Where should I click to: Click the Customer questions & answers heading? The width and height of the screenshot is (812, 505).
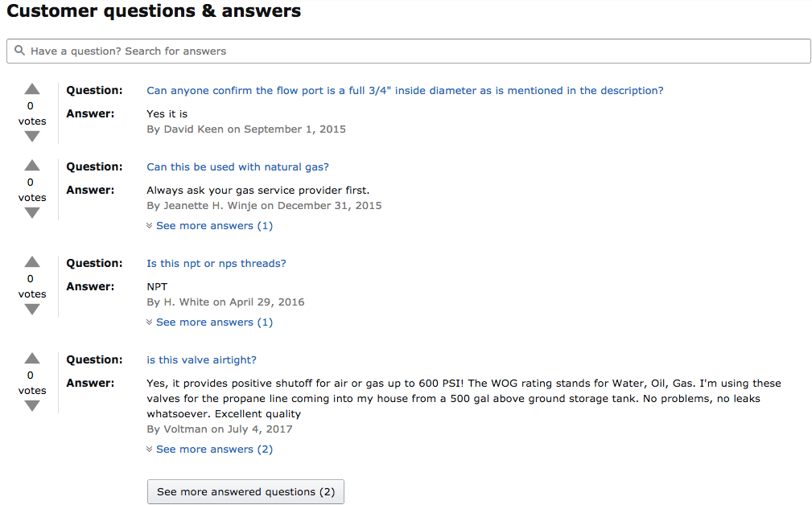pos(154,11)
